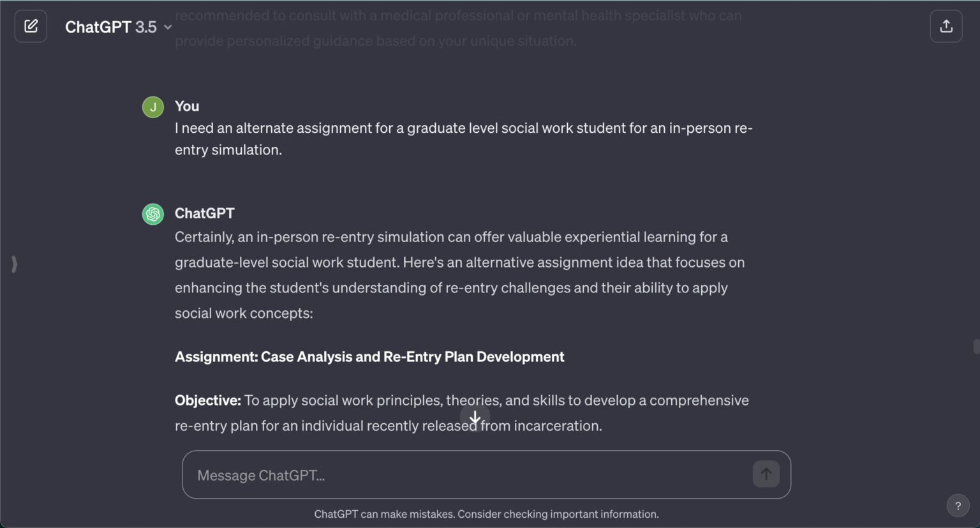Click the Objective label in the response
This screenshot has width=980, height=528.
[207, 400]
